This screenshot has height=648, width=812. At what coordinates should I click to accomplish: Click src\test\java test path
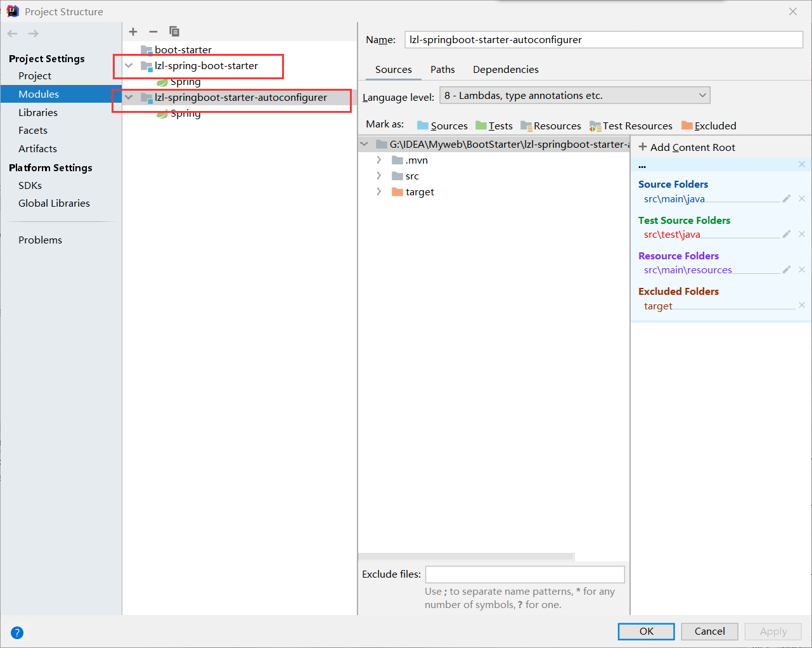(x=672, y=235)
